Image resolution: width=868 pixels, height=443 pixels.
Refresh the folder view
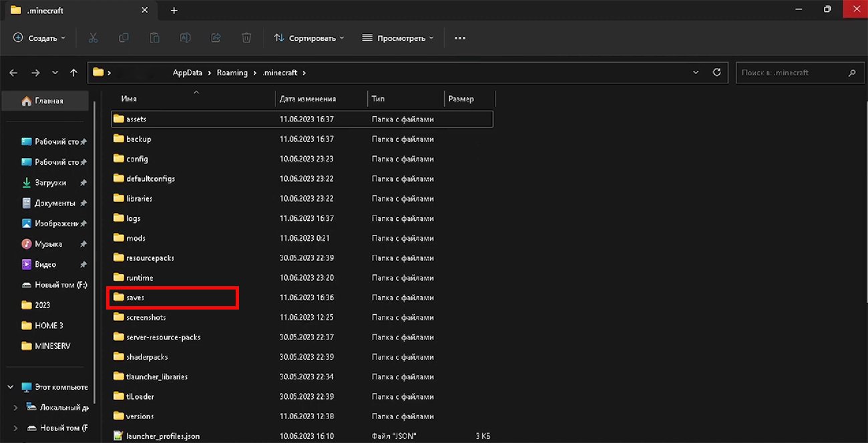coord(716,72)
